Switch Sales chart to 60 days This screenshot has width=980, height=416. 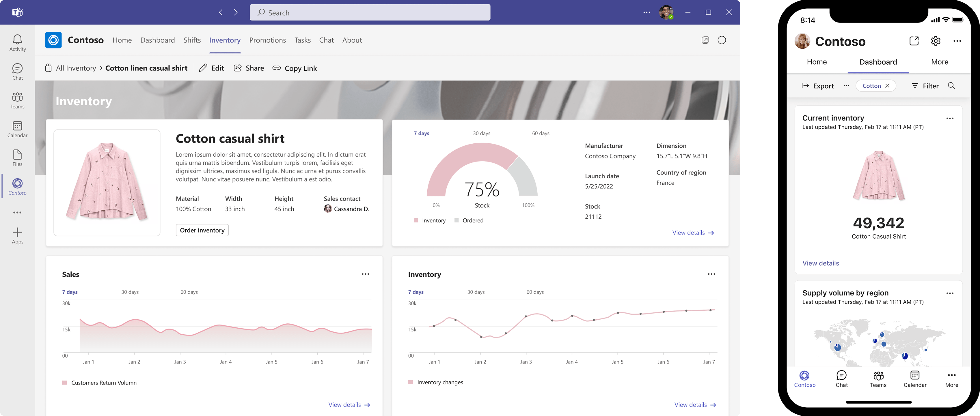(x=189, y=292)
